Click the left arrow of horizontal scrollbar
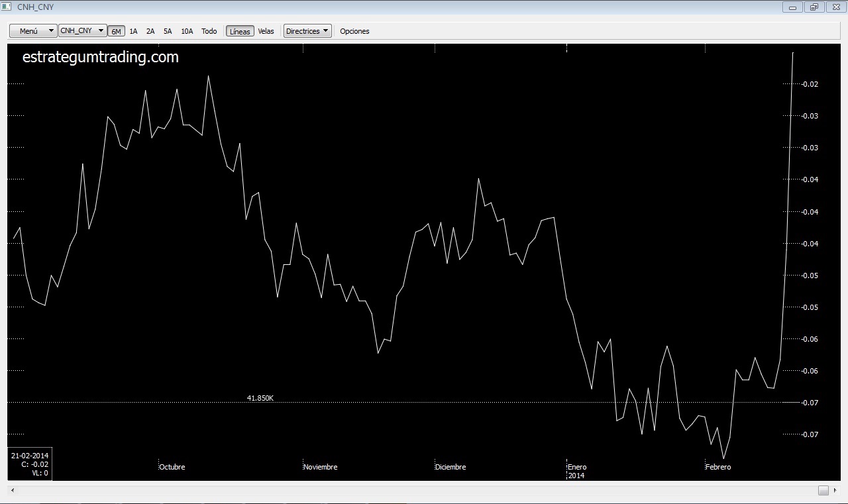The width and height of the screenshot is (848, 504). click(x=13, y=490)
